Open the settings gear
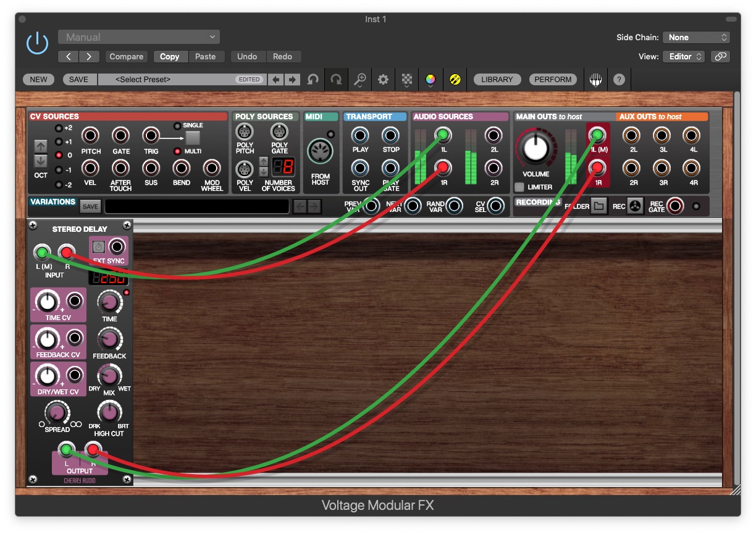756x534 pixels. pyautogui.click(x=383, y=79)
